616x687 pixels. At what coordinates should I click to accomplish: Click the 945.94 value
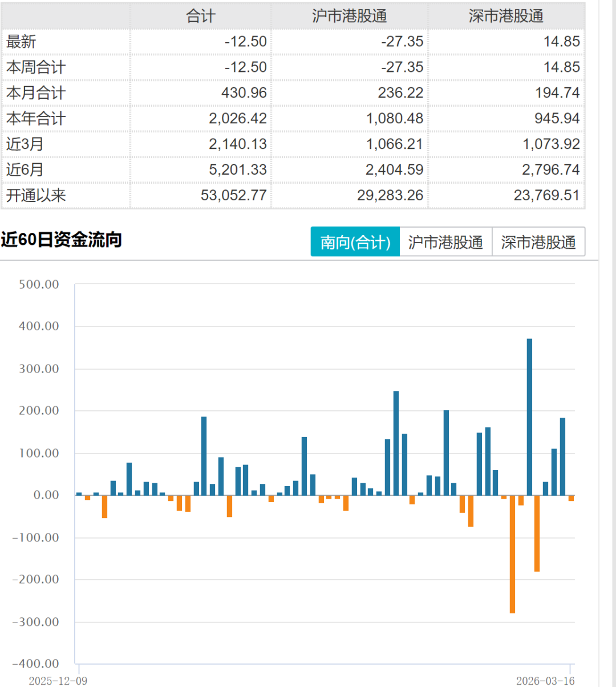tap(557, 119)
